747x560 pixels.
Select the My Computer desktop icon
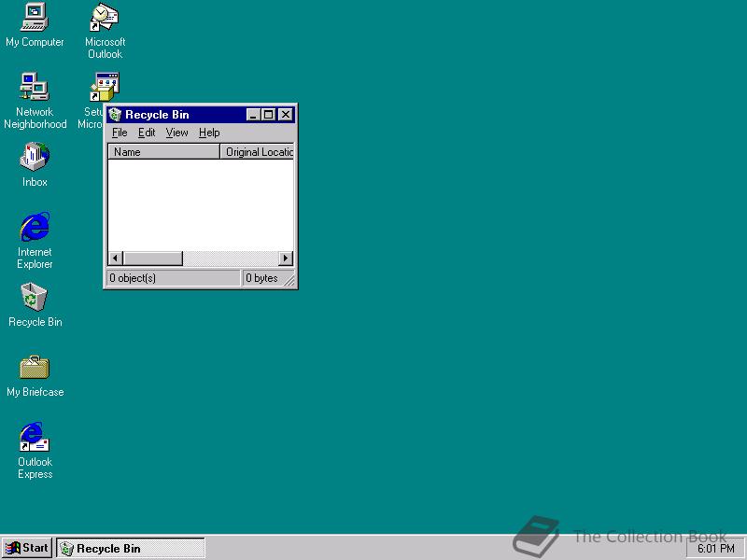[35, 25]
